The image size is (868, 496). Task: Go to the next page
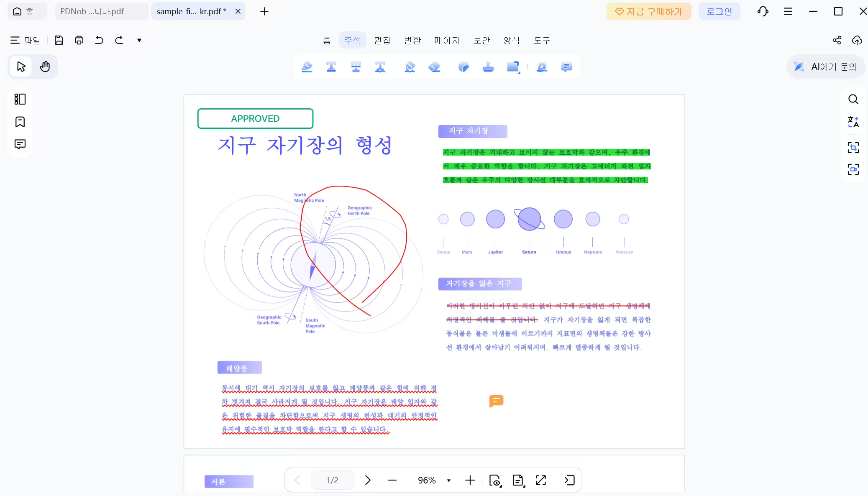pyautogui.click(x=368, y=480)
